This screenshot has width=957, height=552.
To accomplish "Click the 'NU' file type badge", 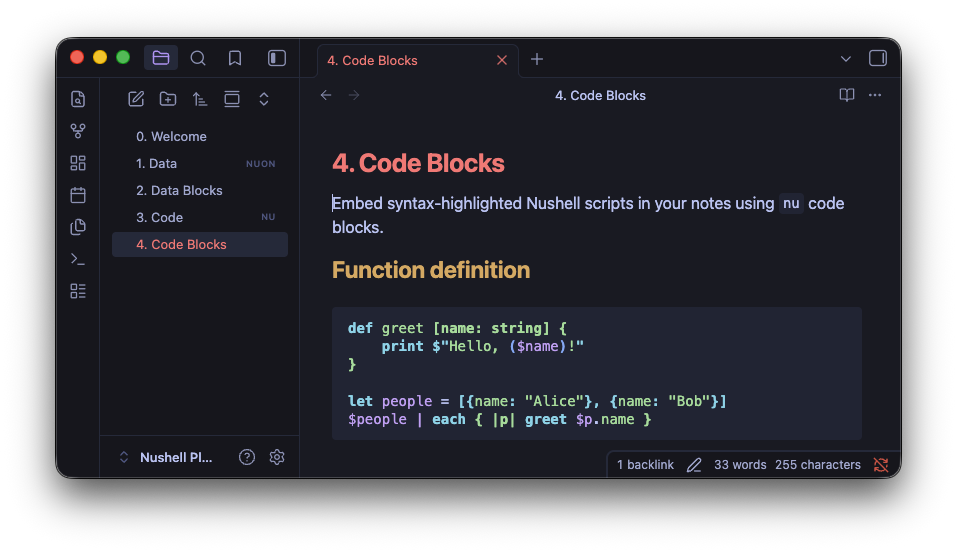I will tap(268, 217).
